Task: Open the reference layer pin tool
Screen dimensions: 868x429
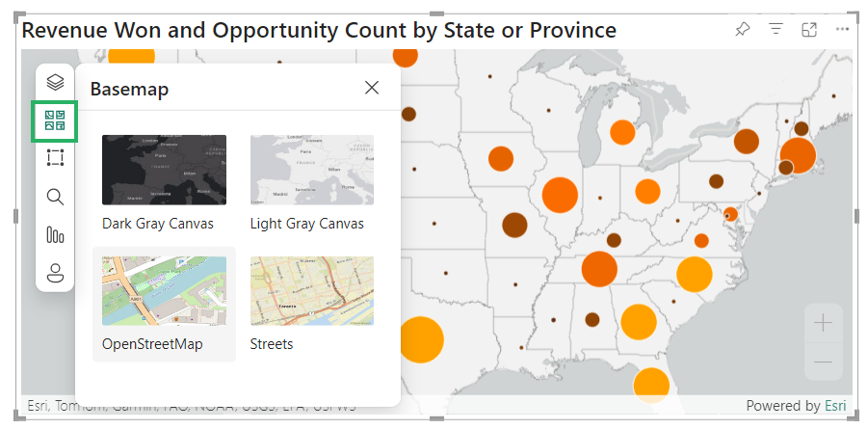Action: coord(55,272)
